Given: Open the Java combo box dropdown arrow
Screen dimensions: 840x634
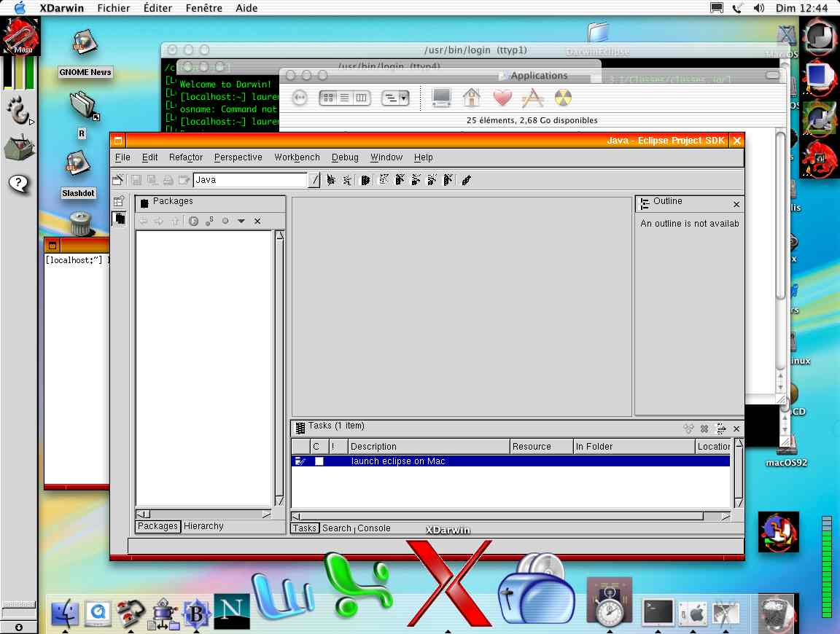Looking at the screenshot, I should [x=314, y=180].
